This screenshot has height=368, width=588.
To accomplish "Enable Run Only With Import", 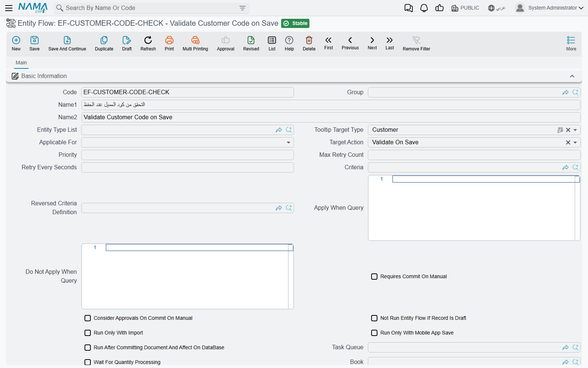I will point(87,333).
